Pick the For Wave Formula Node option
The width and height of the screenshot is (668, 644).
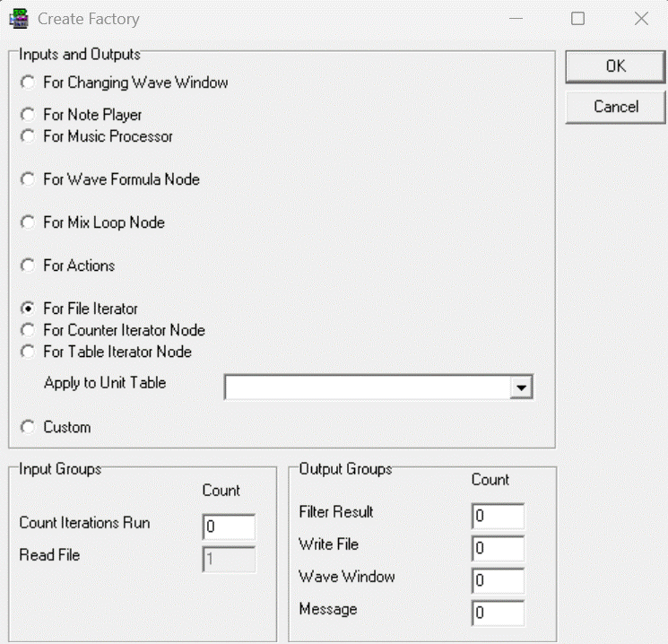click(28, 179)
